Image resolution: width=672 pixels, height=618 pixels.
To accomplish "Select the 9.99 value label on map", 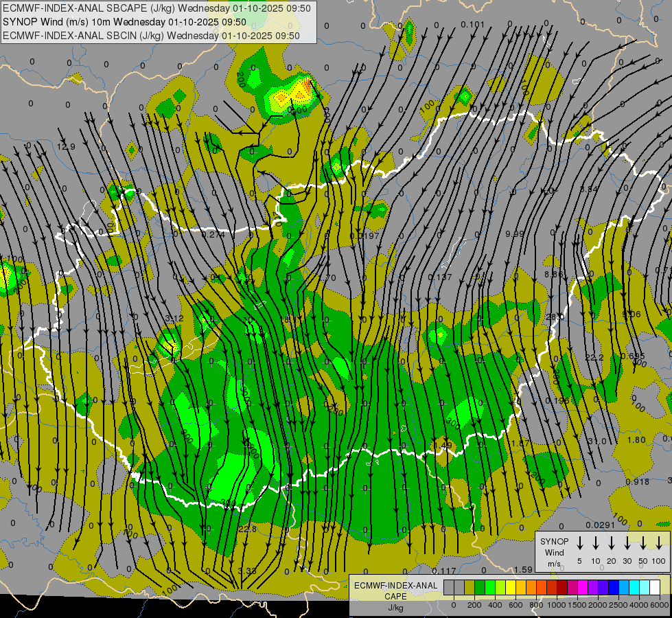I will coord(515,233).
